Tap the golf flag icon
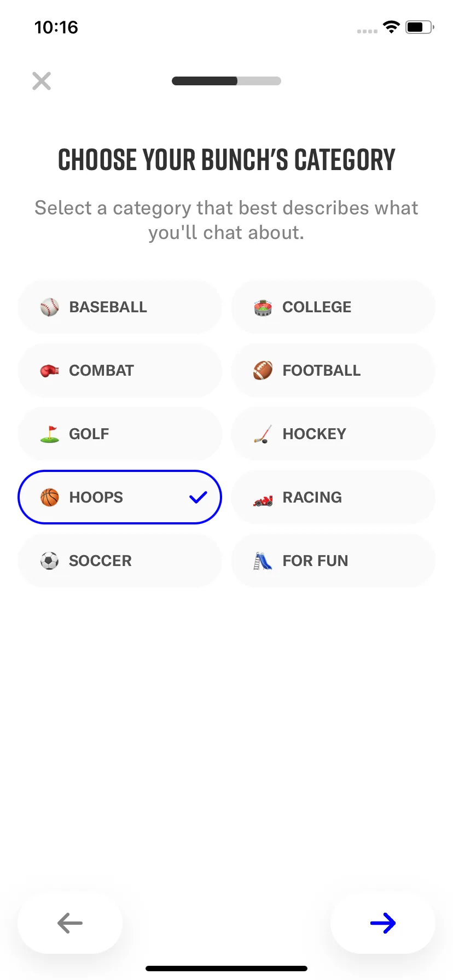The width and height of the screenshot is (453, 980). (x=49, y=434)
